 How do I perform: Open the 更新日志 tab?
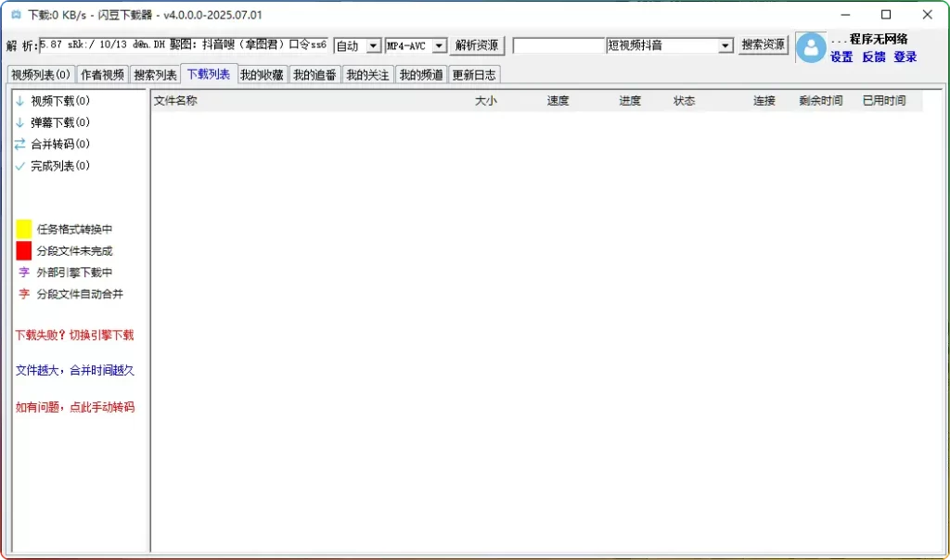[x=474, y=75]
